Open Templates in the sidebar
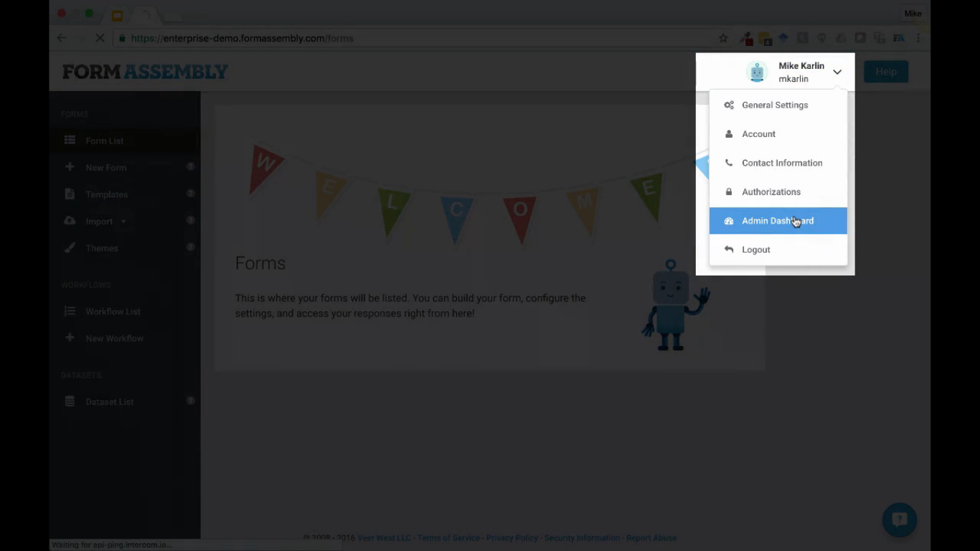The height and width of the screenshot is (551, 980). point(107,194)
